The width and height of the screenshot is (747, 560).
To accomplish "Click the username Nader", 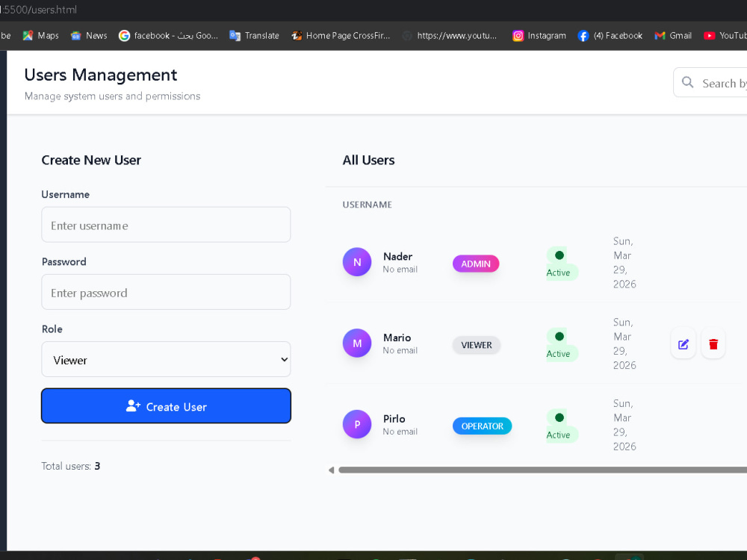I will point(398,257).
